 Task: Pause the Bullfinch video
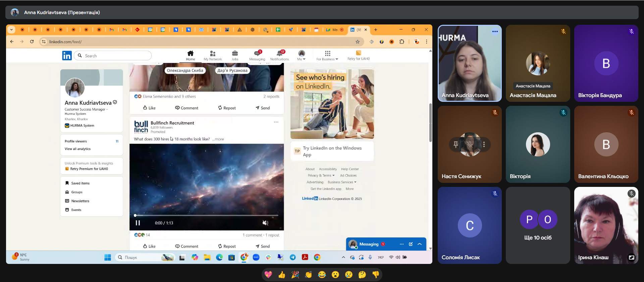tap(138, 223)
